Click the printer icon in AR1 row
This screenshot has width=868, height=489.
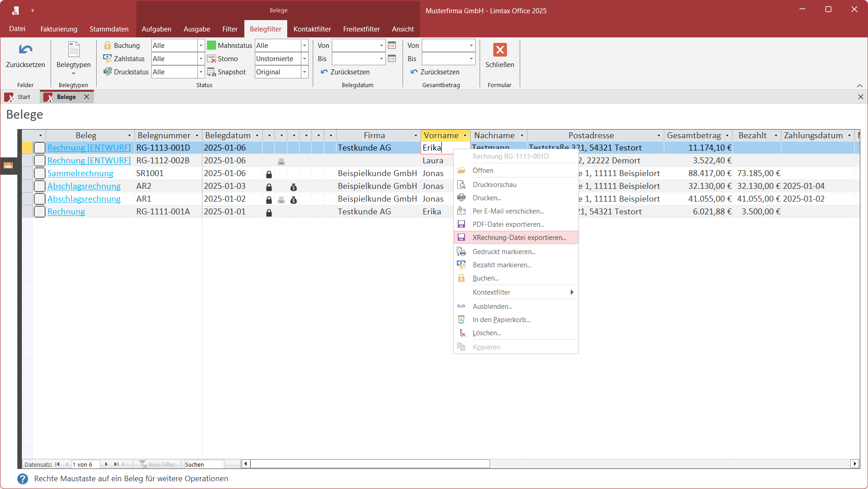[281, 200]
